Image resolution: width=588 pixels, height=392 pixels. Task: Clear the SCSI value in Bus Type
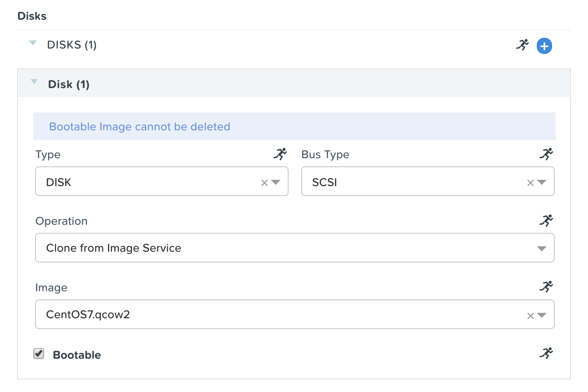pos(530,183)
